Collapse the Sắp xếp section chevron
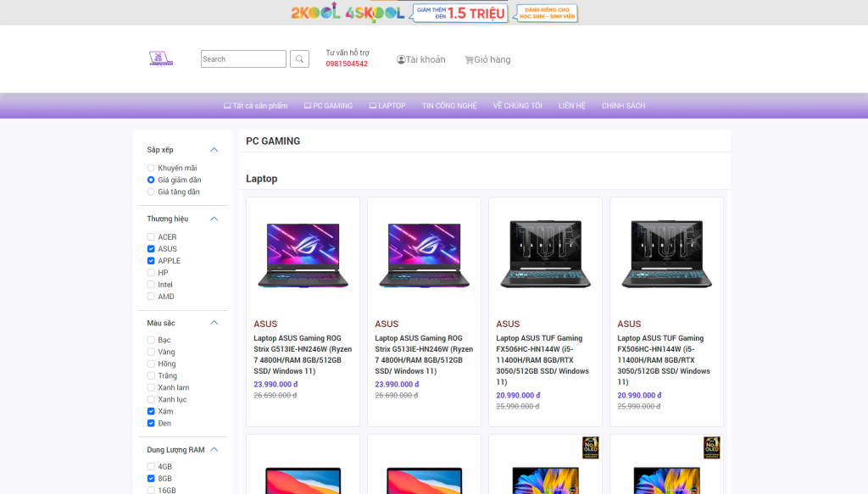This screenshot has width=868, height=494. point(214,150)
